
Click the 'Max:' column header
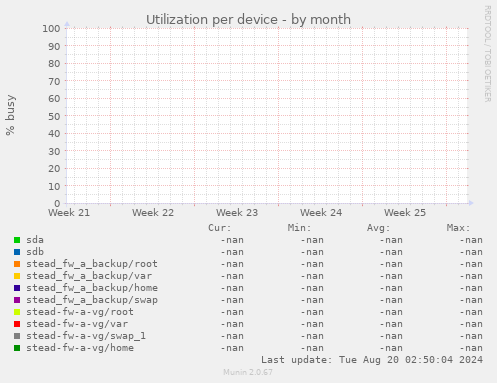(x=458, y=228)
